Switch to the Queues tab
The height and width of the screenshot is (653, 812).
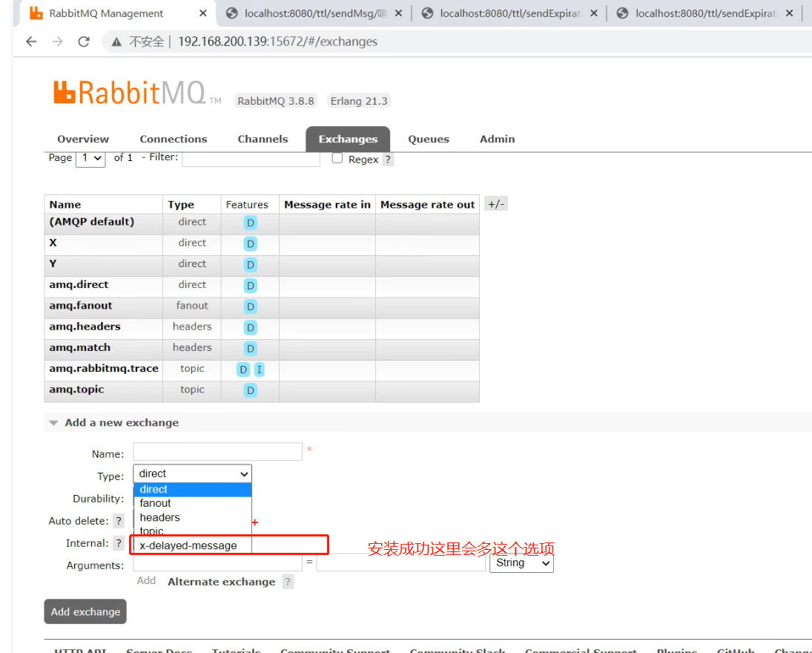pos(429,139)
